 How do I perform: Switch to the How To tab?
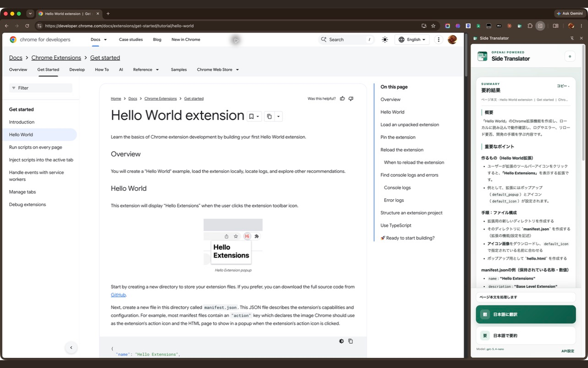[102, 69]
